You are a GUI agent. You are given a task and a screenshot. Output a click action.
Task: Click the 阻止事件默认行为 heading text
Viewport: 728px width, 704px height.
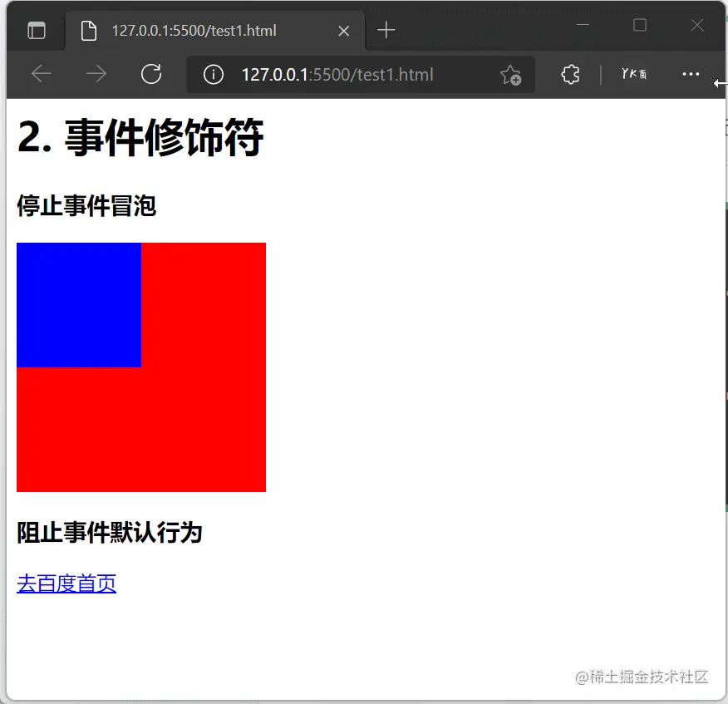111,534
